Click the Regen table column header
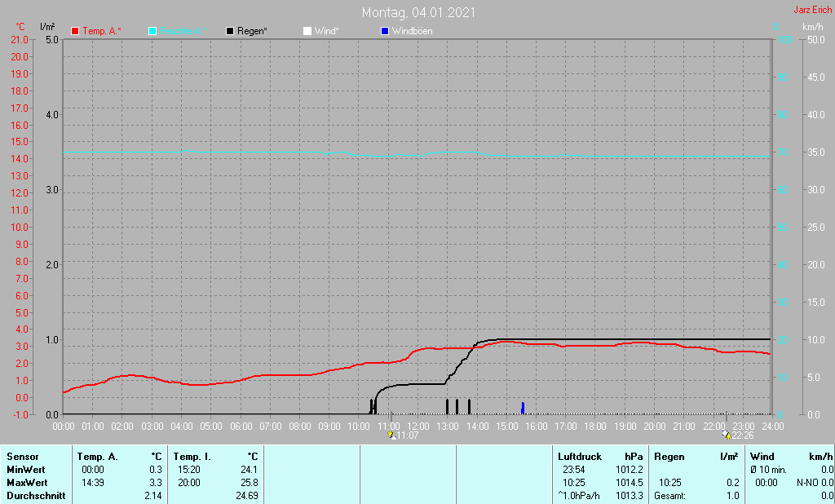835x504 pixels. (669, 457)
